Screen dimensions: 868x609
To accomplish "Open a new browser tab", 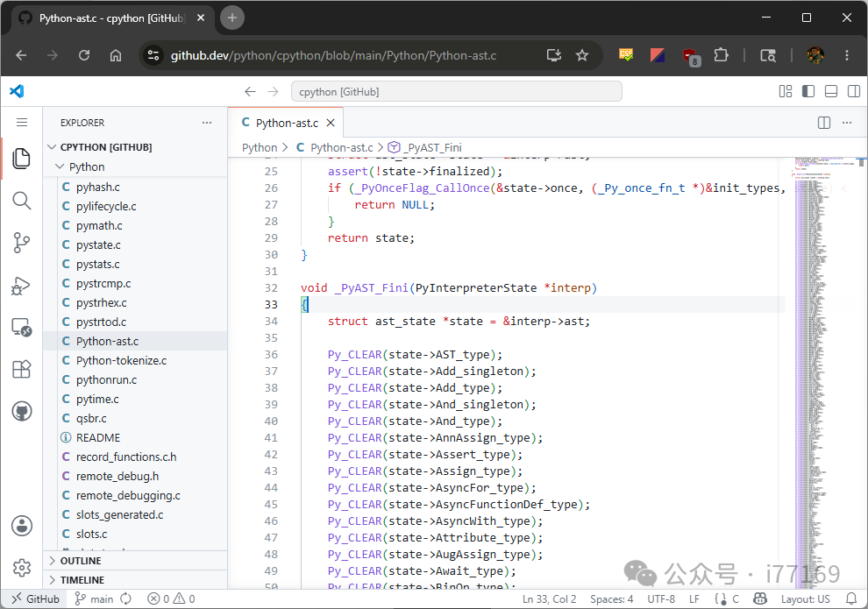I will [232, 18].
